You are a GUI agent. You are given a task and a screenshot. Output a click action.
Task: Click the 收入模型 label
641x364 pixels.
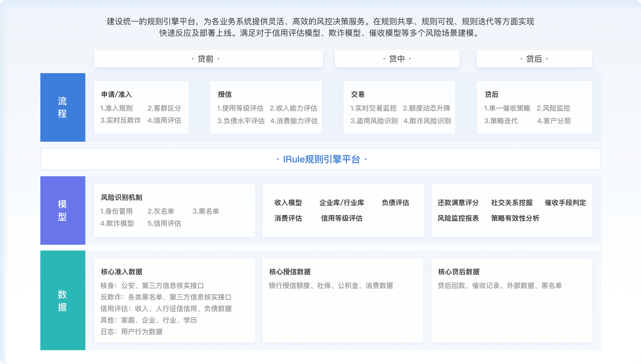point(288,203)
